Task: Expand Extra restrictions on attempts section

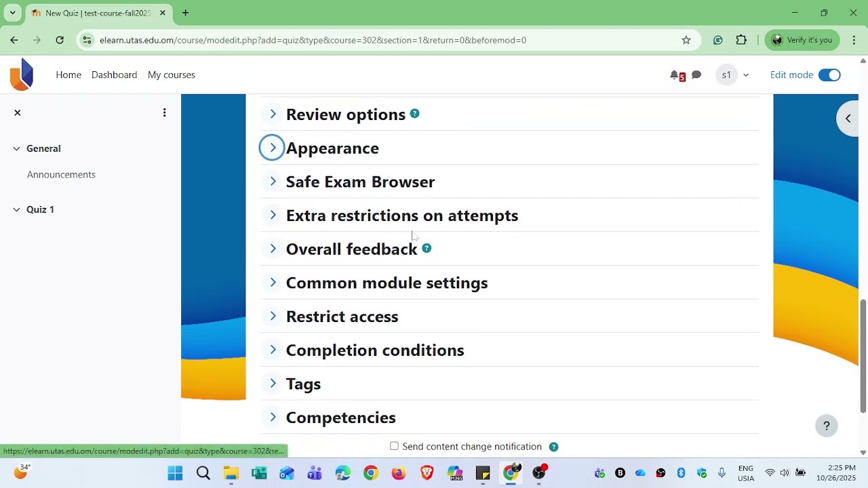Action: tap(273, 215)
